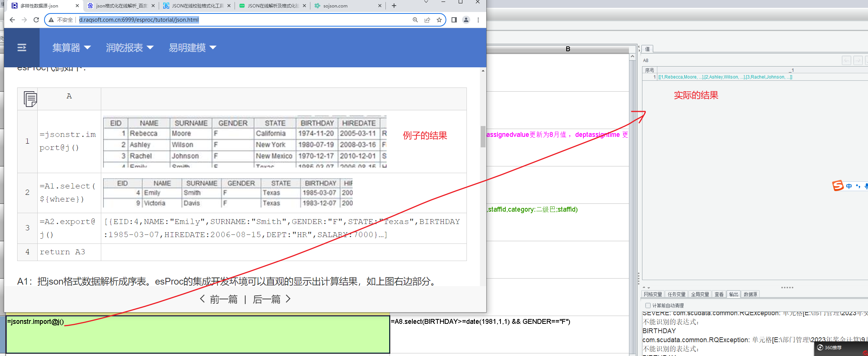Open the browser side panel
This screenshot has height=356, width=868.
coord(454,20)
